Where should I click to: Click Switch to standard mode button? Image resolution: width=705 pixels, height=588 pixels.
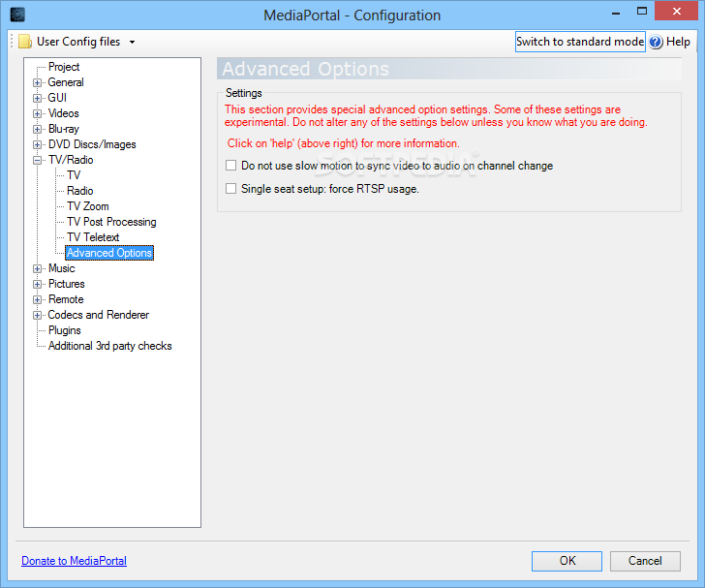580,42
